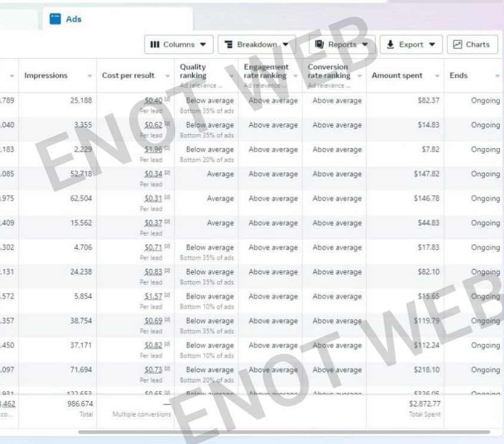Expand the Engagement rate ranking column arrow
Screen dimensions: 504x444
(x=296, y=76)
